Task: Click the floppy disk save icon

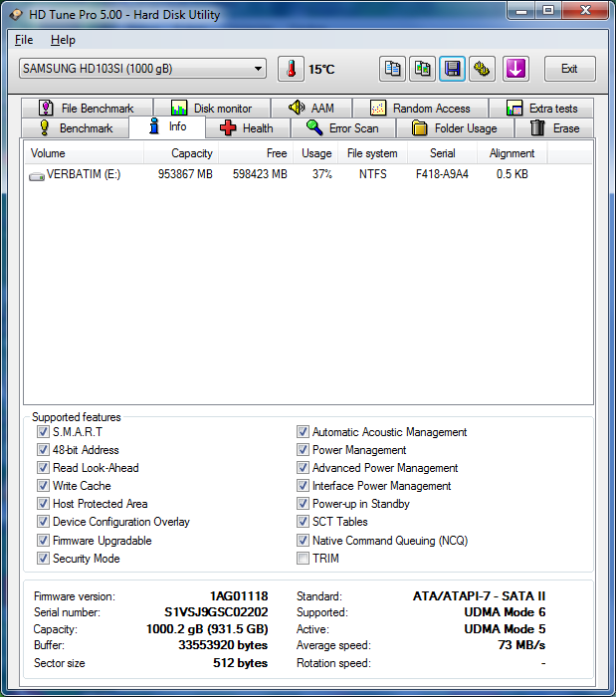Action: 453,69
